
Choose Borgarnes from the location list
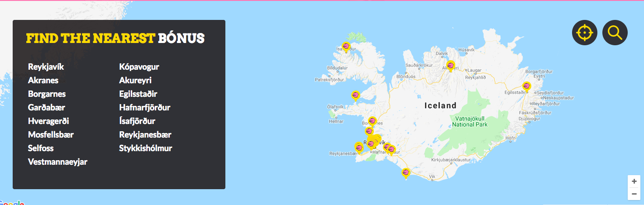[47, 94]
